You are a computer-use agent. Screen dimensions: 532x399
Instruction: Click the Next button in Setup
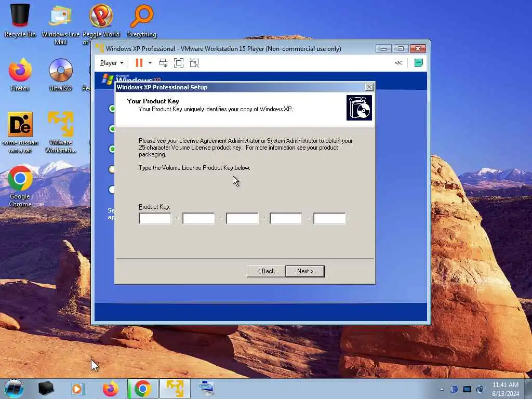305,271
